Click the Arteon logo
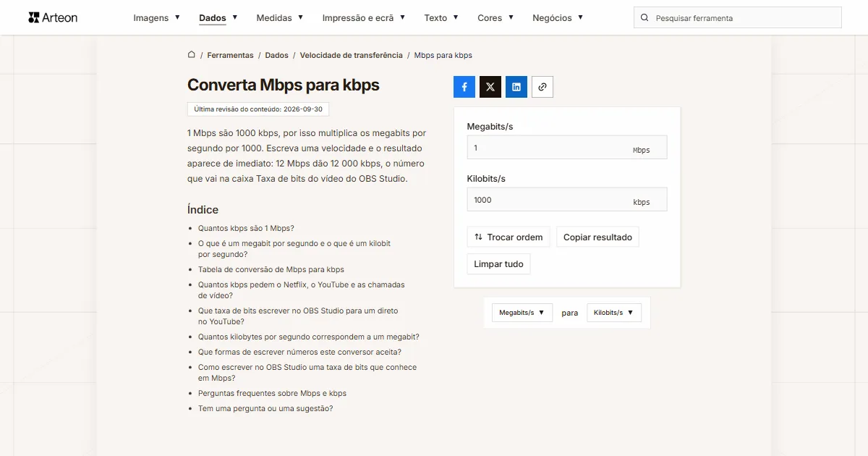The width and height of the screenshot is (868, 456). tap(53, 17)
